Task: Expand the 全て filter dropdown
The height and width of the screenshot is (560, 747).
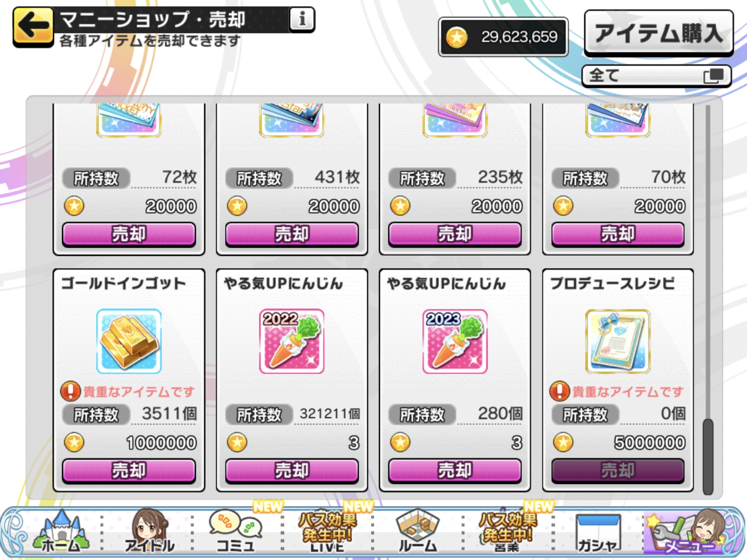Action: click(x=656, y=76)
